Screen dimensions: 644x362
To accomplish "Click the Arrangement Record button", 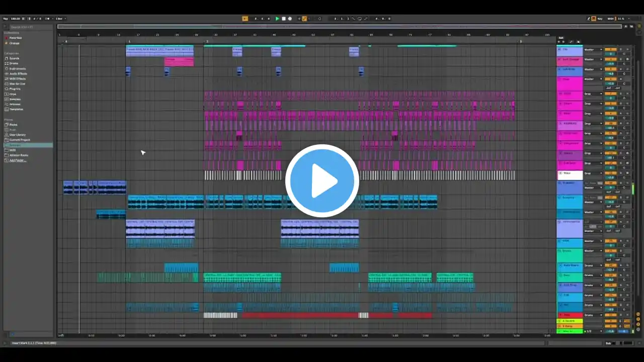I will pos(290,19).
